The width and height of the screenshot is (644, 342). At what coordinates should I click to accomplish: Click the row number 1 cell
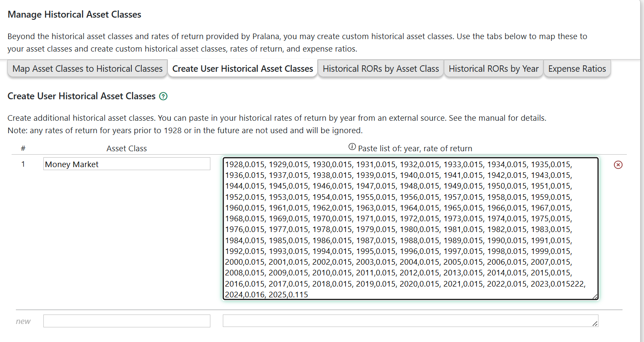click(23, 164)
